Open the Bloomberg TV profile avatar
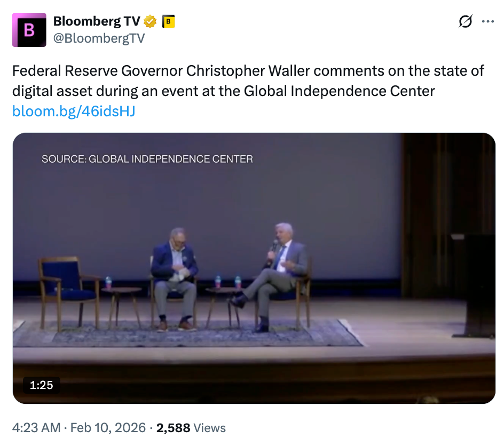 [x=29, y=30]
